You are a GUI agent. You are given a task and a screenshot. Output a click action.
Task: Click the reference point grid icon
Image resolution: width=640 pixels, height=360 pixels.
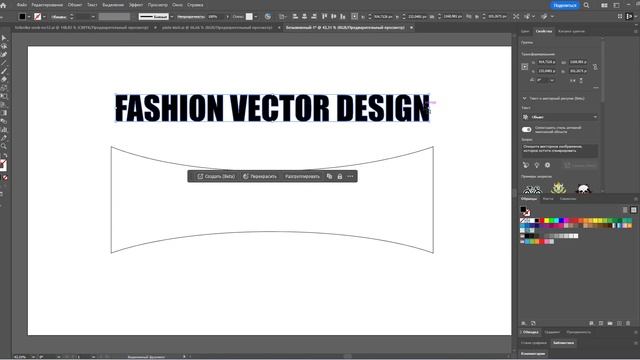525,67
